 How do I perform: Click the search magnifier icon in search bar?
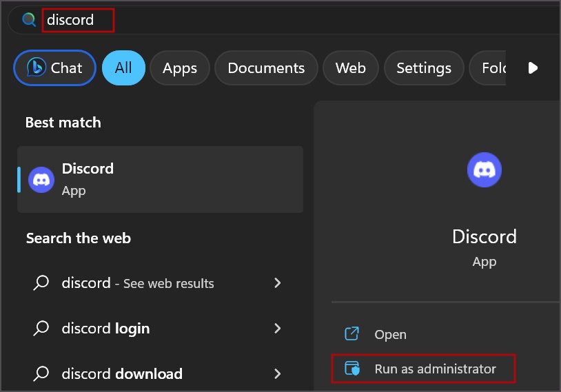[29, 20]
